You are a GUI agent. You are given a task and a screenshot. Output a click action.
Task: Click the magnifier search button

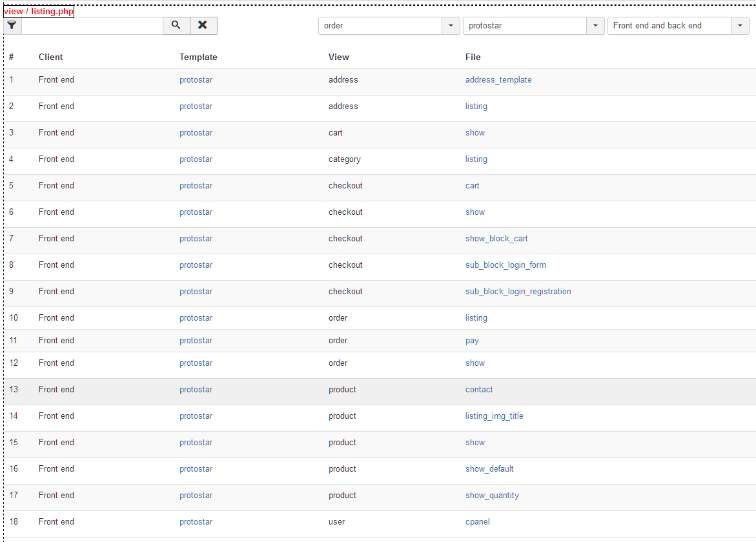(176, 26)
